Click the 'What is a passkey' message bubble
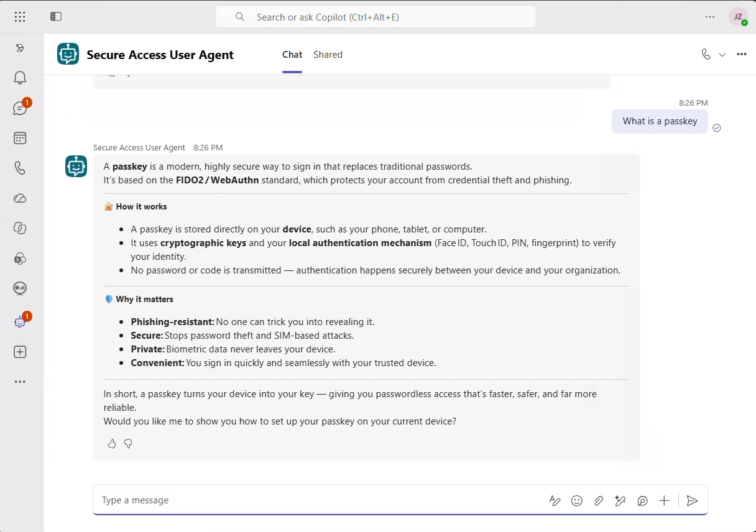 660,121
